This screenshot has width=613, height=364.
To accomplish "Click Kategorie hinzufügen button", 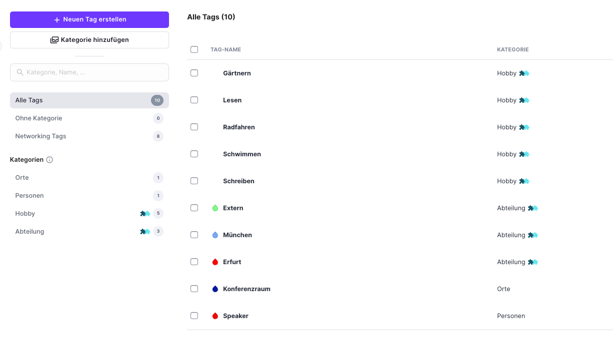I will (x=89, y=40).
